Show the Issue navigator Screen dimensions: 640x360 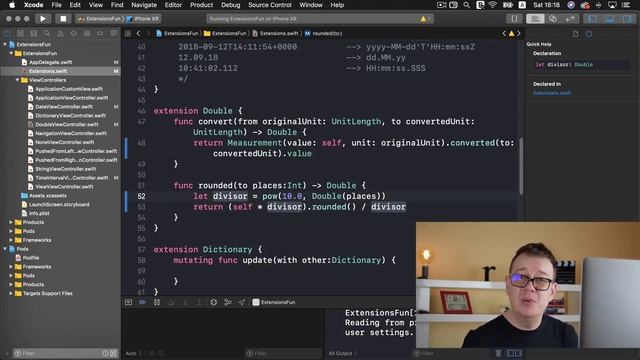tap(60, 34)
